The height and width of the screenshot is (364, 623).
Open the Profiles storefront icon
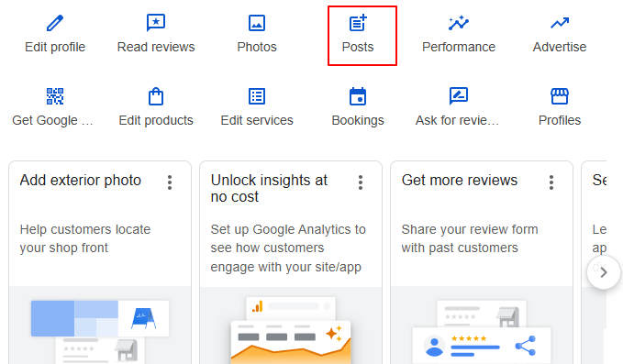click(x=560, y=96)
